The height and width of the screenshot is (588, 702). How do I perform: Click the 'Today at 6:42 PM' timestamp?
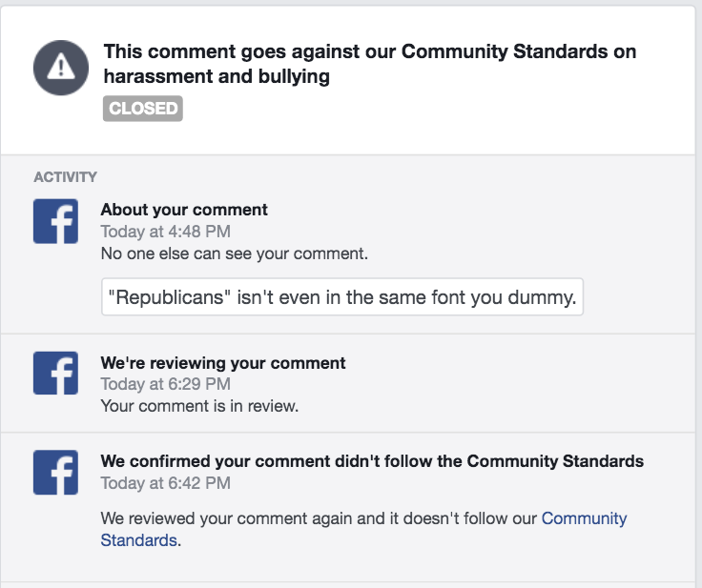click(x=165, y=483)
